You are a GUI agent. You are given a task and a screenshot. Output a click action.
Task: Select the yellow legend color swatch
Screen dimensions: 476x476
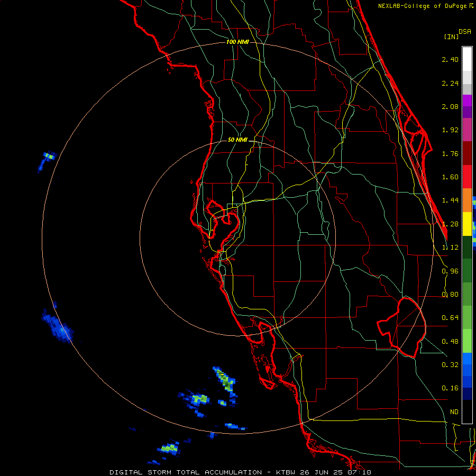tap(467, 224)
